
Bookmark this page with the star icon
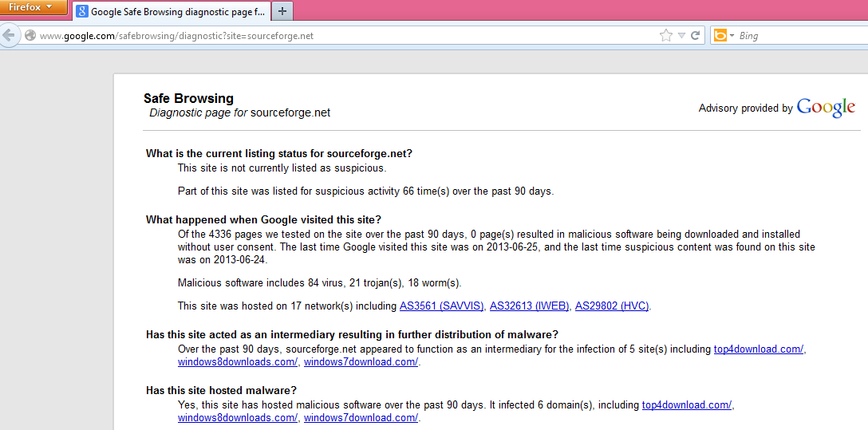pyautogui.click(x=666, y=36)
